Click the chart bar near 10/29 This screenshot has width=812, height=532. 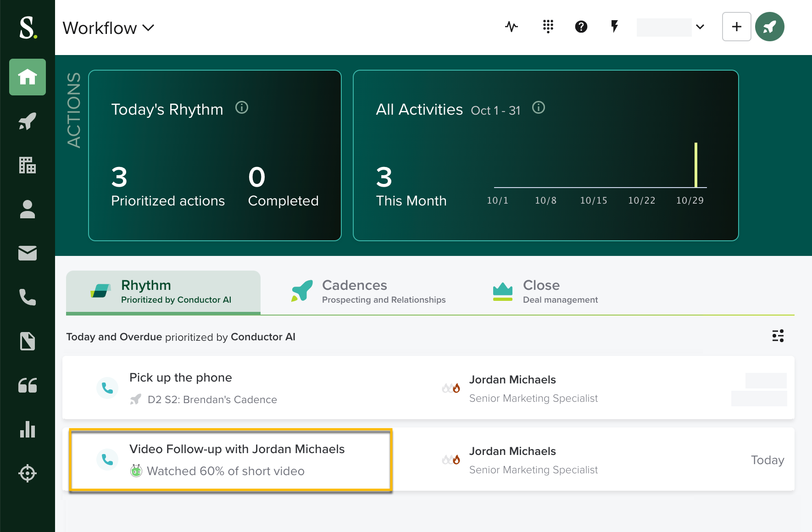tap(696, 165)
